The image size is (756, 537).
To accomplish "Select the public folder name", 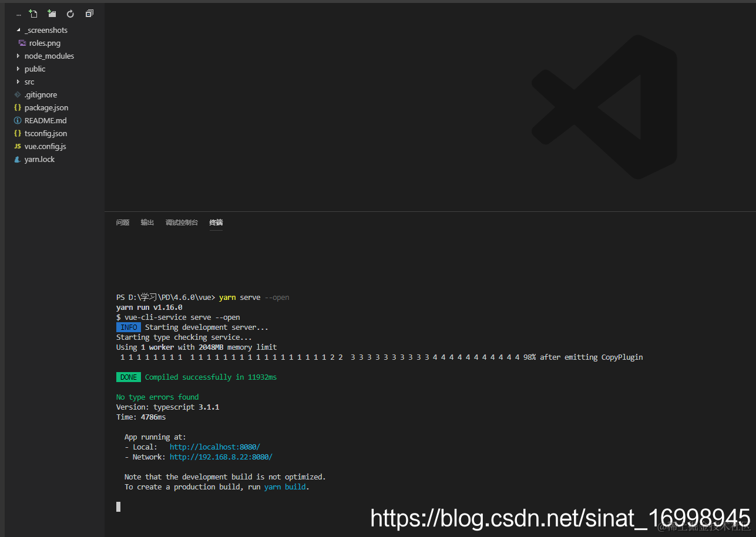I will [x=35, y=69].
